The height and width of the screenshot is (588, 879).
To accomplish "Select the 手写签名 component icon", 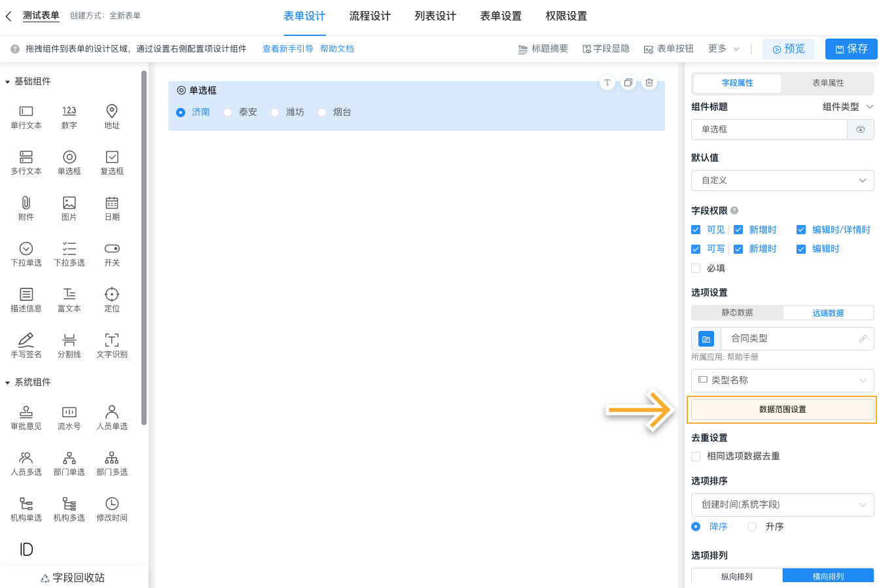I will tap(26, 345).
